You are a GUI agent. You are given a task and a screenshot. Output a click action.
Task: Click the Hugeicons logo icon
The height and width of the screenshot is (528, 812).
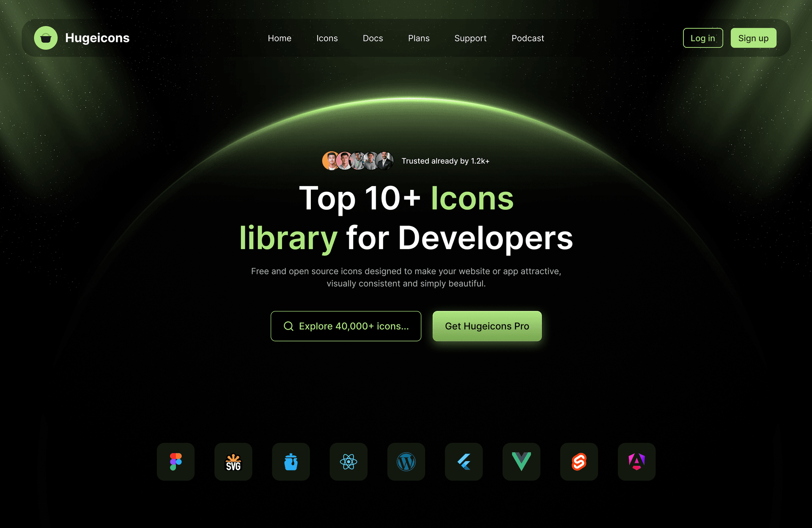pyautogui.click(x=46, y=38)
